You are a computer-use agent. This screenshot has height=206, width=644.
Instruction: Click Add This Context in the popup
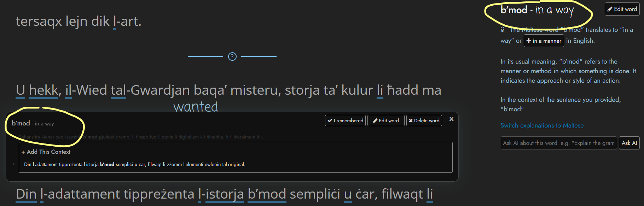[x=46, y=152]
